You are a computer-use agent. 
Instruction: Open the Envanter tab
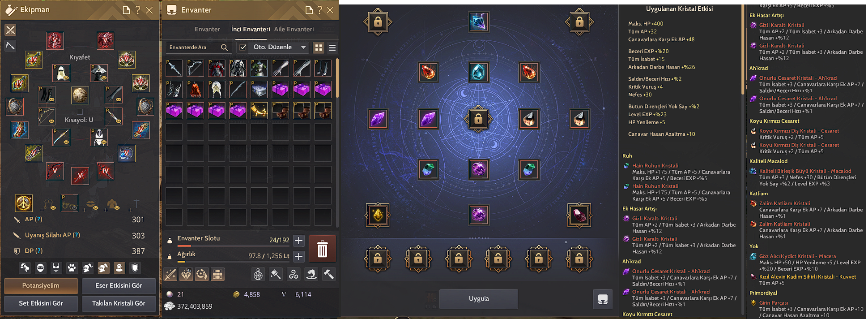coord(207,29)
